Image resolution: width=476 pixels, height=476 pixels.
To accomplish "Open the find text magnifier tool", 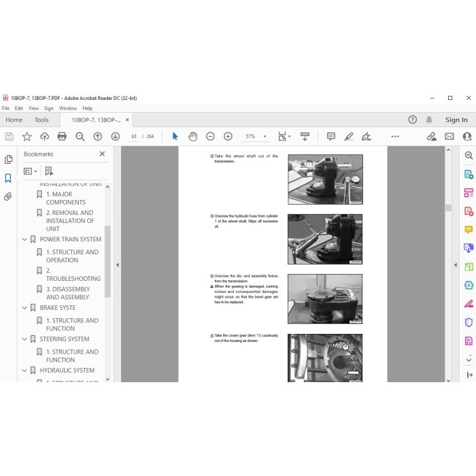I will 80,137.
